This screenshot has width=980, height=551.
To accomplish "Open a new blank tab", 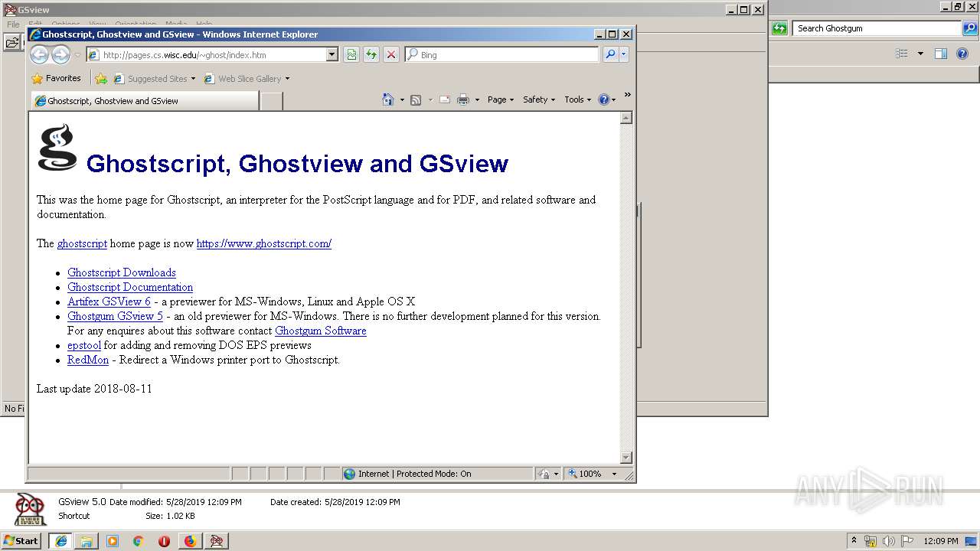I will point(271,100).
